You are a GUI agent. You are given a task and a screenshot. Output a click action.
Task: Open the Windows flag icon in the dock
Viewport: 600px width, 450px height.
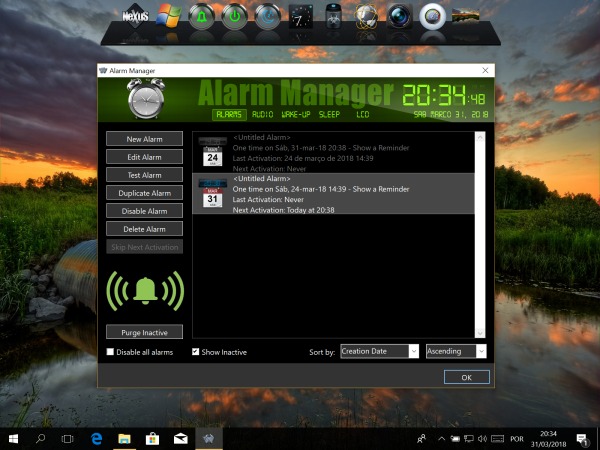click(170, 17)
